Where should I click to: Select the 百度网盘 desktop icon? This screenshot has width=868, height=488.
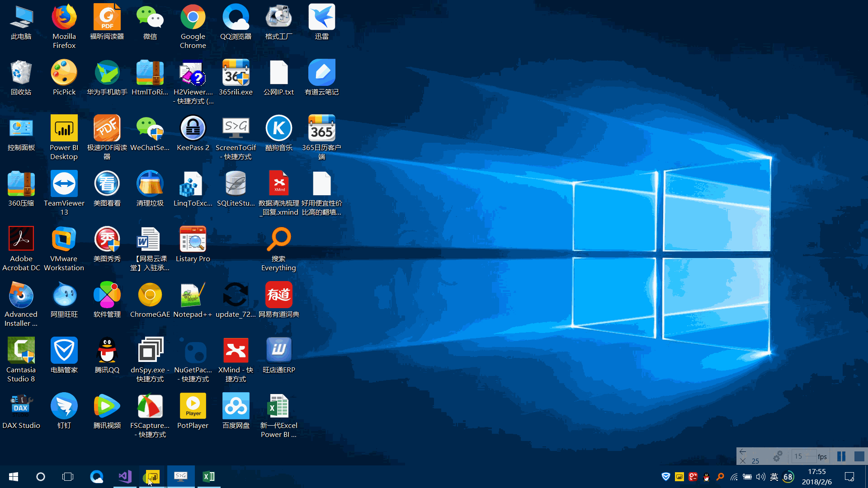pos(236,411)
